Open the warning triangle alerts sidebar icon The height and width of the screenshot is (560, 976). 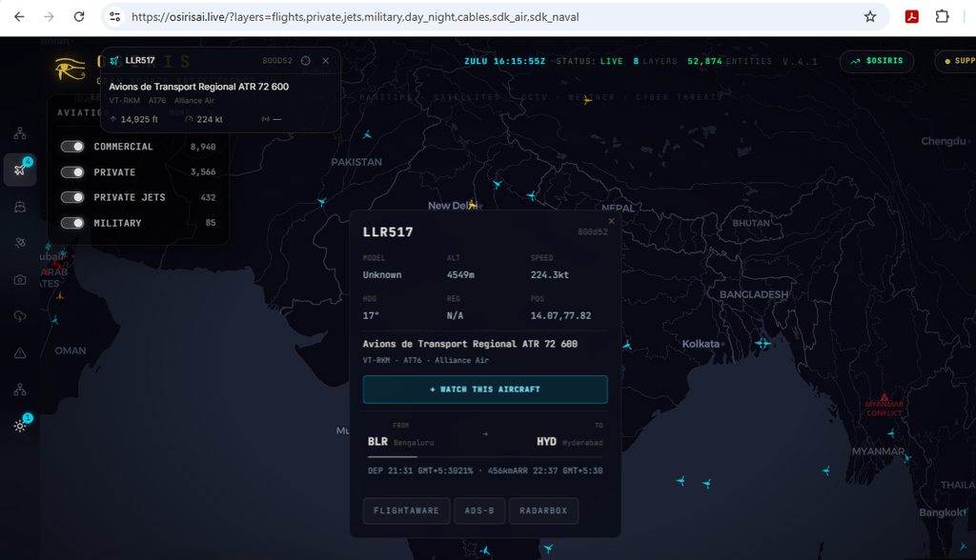(x=20, y=353)
